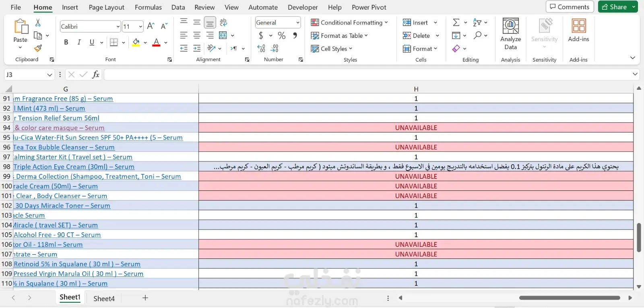644x308 pixels.
Task: Toggle Align Left horizontal alignment
Action: click(184, 35)
